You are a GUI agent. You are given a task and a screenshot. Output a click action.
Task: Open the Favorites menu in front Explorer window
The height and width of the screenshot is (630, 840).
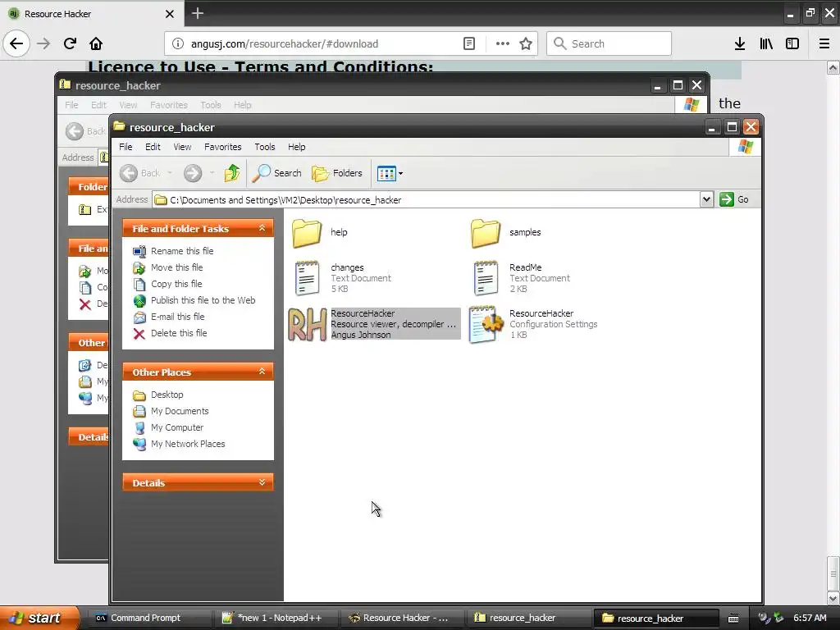(223, 147)
